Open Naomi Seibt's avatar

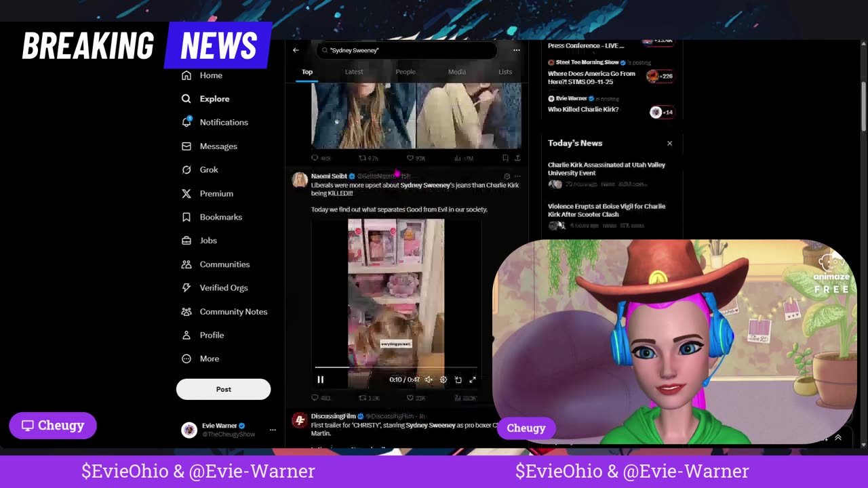coord(299,180)
